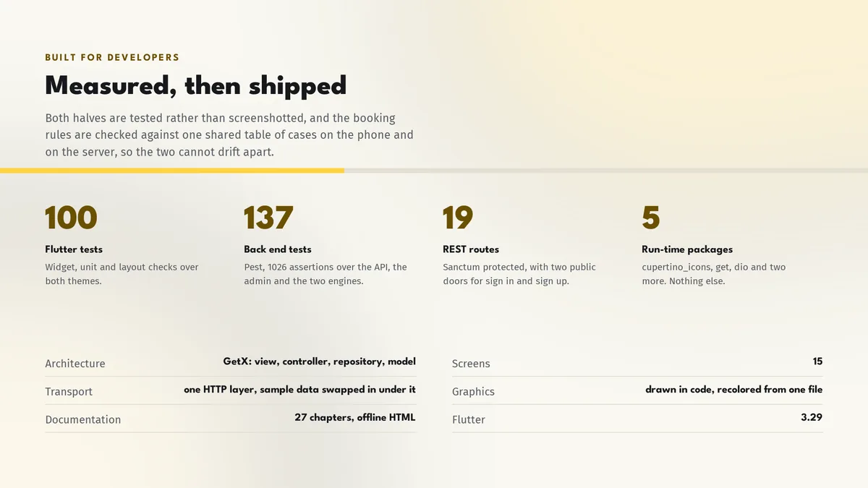The height and width of the screenshot is (488, 868).
Task: Click the 'Measured, then shipped' heading
Action: pyautogui.click(x=195, y=86)
